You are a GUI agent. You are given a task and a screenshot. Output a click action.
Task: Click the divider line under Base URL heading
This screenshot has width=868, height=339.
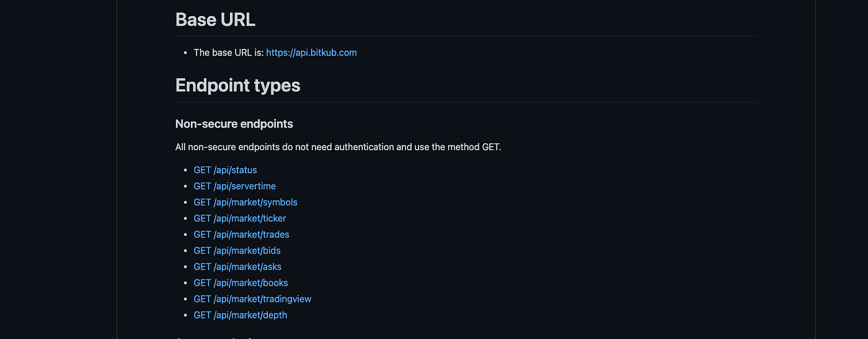(466, 36)
